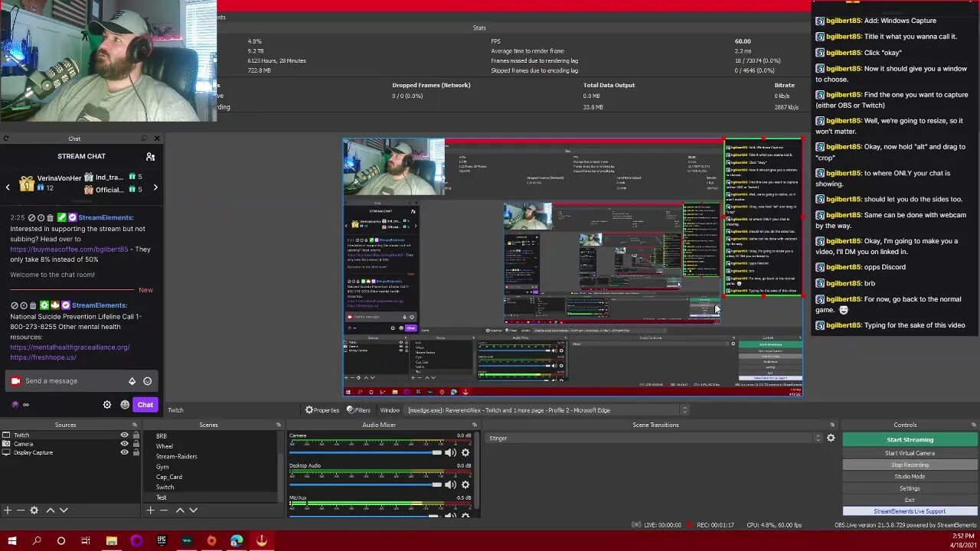Show the previous gift leaderboard entry

pyautogui.click(x=8, y=187)
